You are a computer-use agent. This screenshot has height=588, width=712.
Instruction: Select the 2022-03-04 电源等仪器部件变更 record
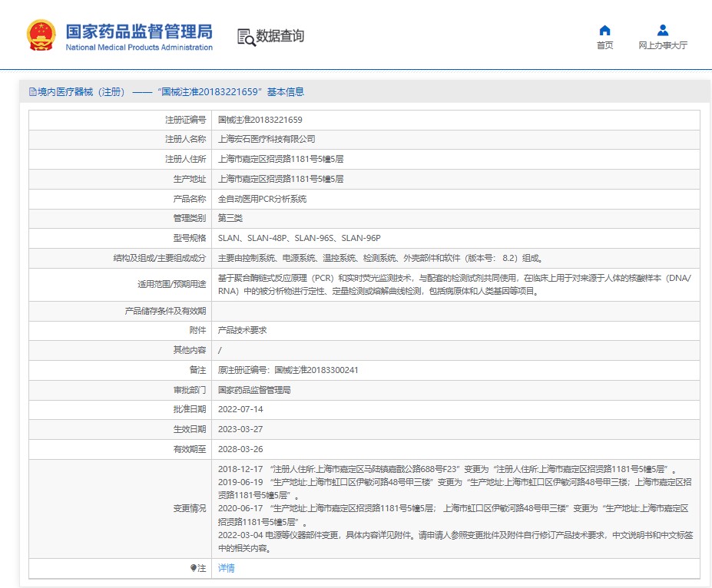point(455,542)
